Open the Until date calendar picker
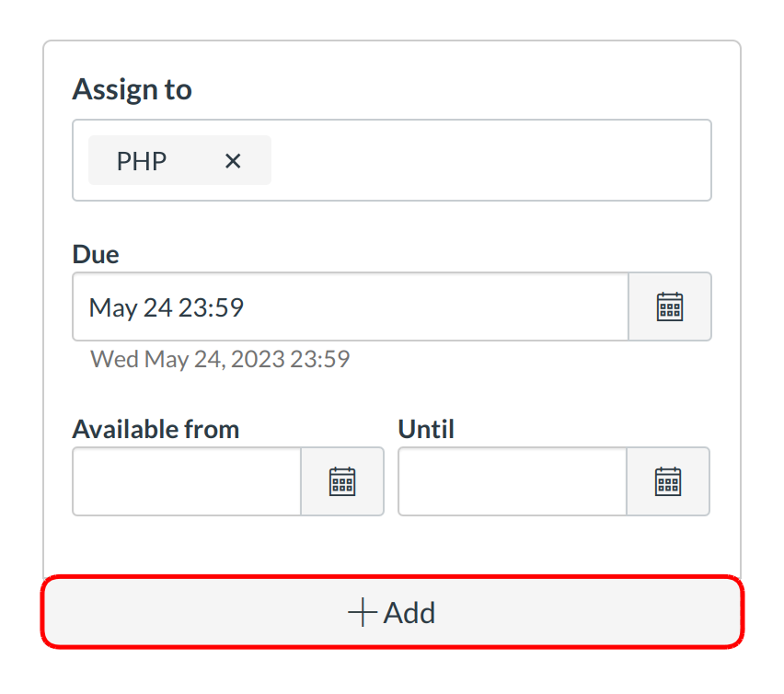The width and height of the screenshot is (784, 694). point(668,481)
